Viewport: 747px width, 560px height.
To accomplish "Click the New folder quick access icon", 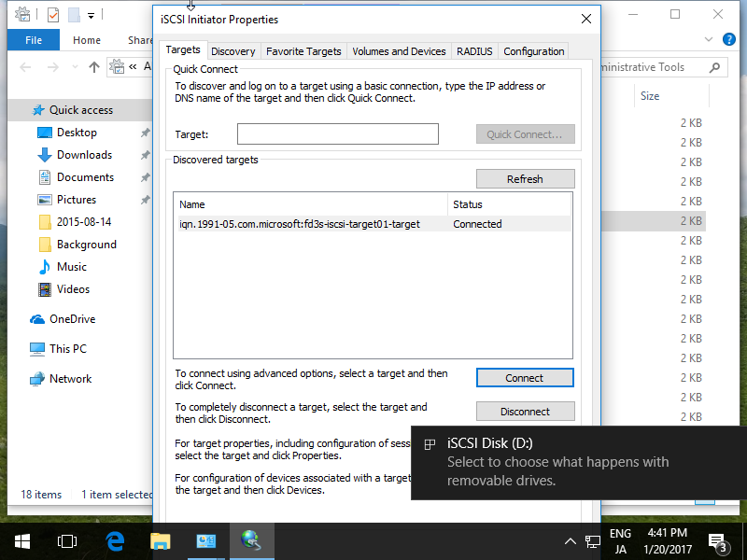I will [x=74, y=15].
